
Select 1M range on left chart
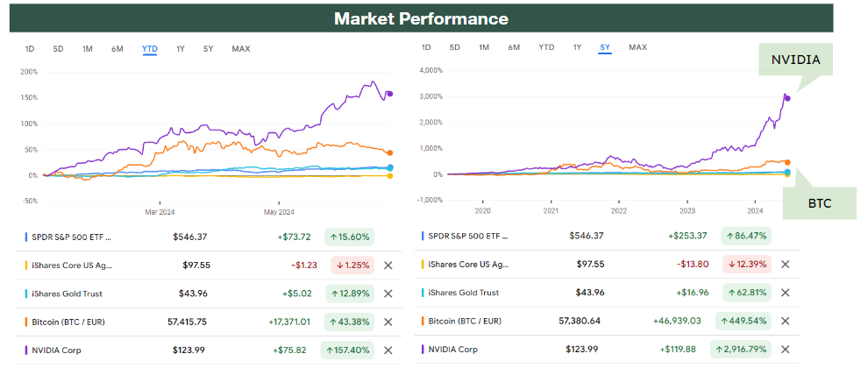[88, 49]
